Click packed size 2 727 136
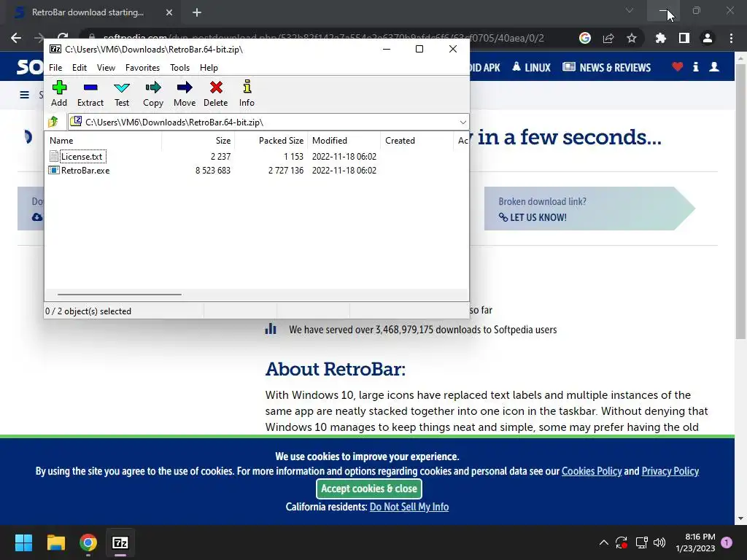The height and width of the screenshot is (560, 747). pos(286,171)
